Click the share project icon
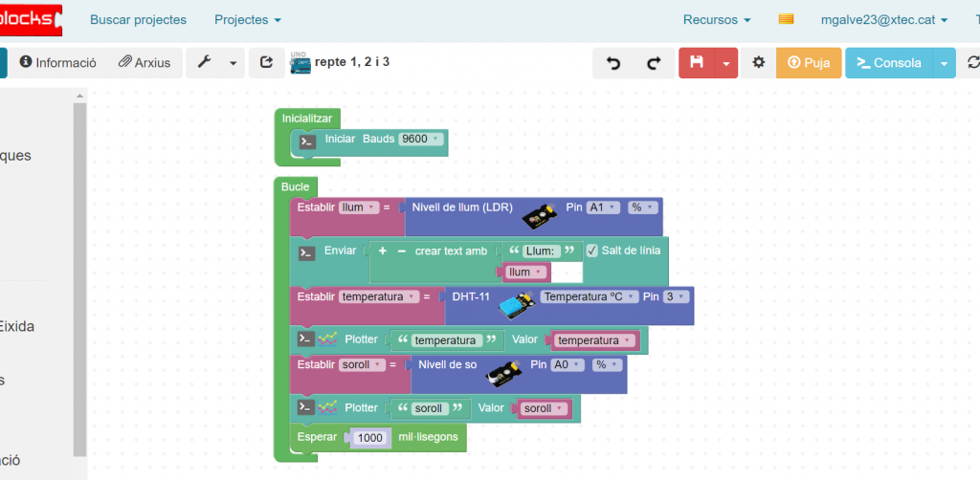 (265, 63)
